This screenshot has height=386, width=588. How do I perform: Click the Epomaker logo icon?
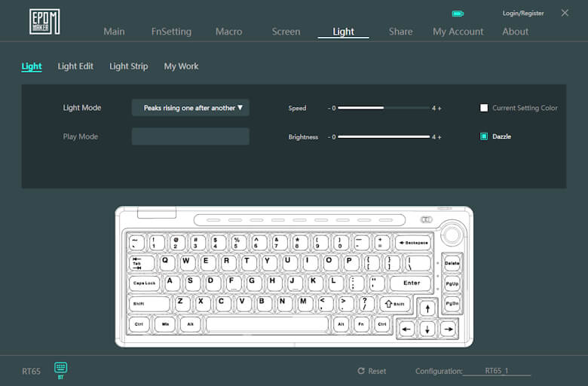pos(44,21)
